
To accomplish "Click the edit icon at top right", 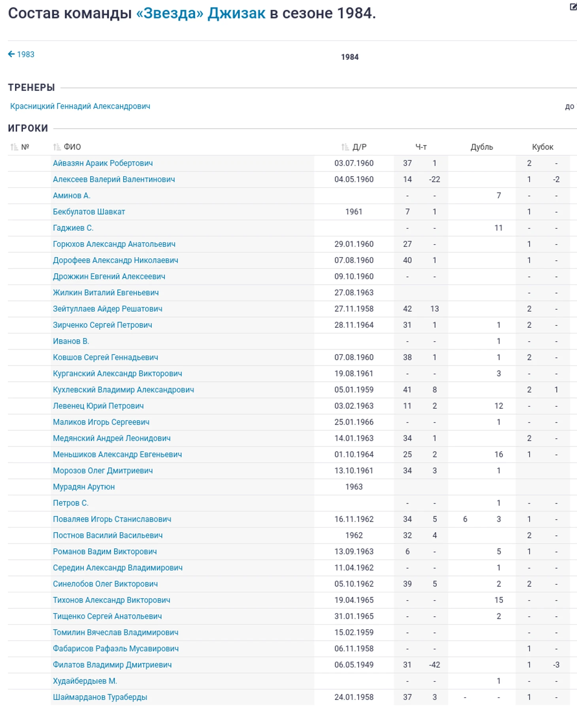I will coord(573,7).
